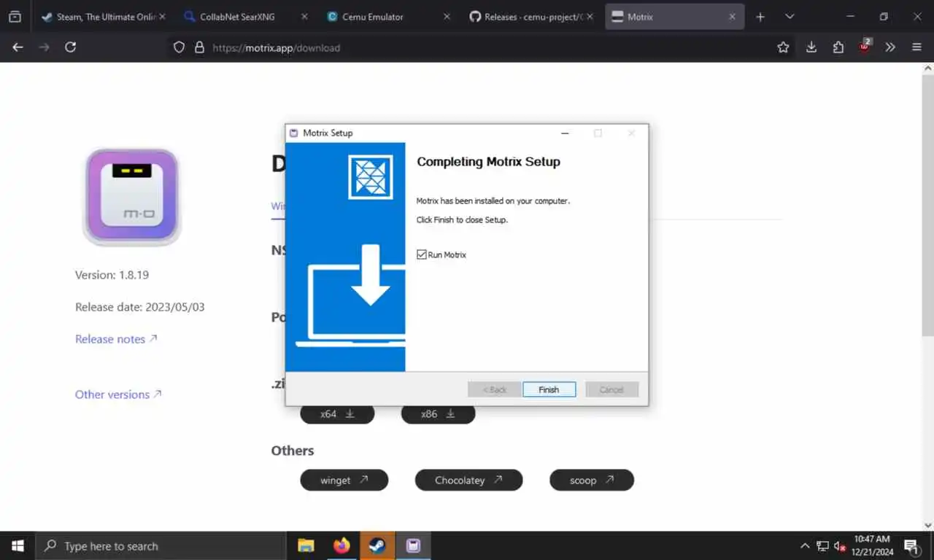Click the Motrix installer taskbar icon
934x560 pixels.
(x=413, y=545)
